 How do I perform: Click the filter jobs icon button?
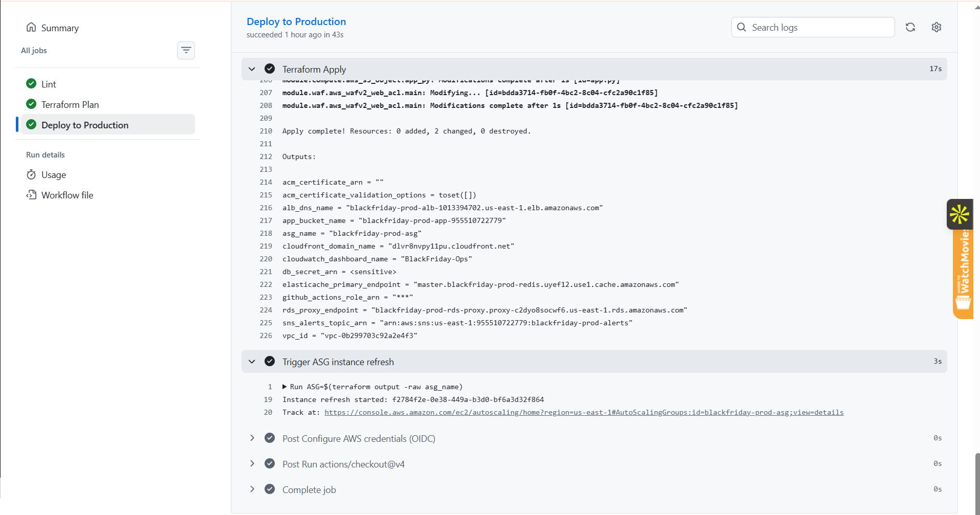point(186,50)
